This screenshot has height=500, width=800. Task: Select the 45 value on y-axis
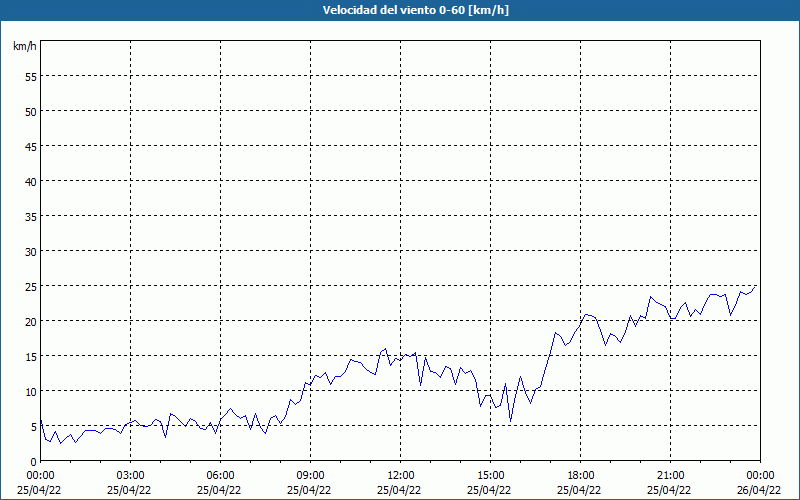pos(31,146)
